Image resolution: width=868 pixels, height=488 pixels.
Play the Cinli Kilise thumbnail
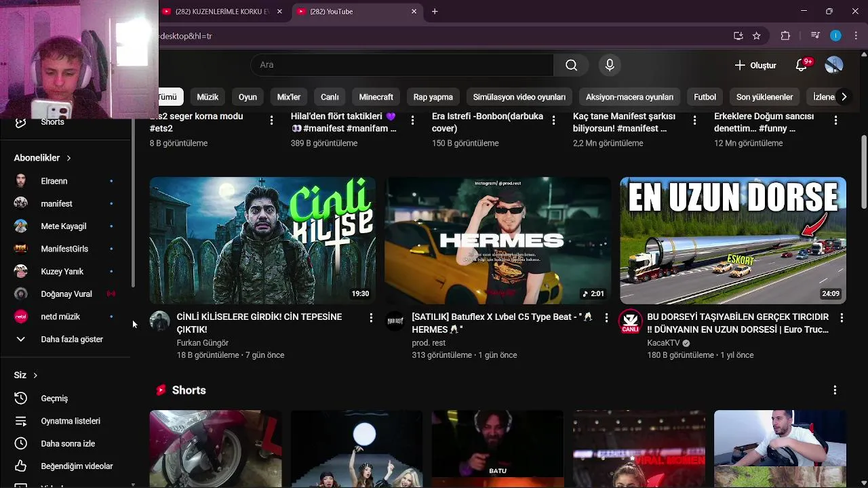(262, 241)
